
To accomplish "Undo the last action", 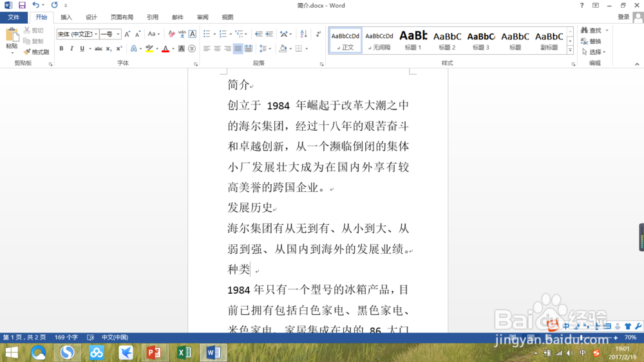I will (x=35, y=5).
